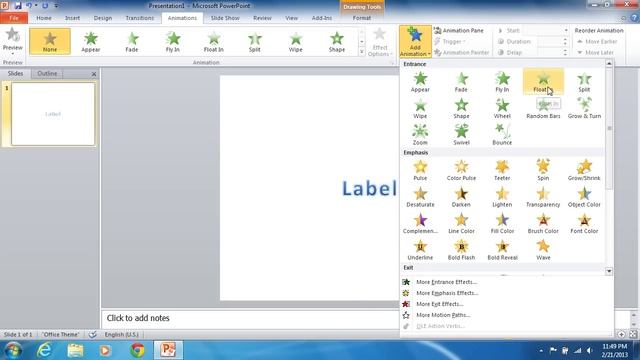Expand the Preview button dropdown arrow
The width and height of the screenshot is (640, 360).
(x=13, y=53)
